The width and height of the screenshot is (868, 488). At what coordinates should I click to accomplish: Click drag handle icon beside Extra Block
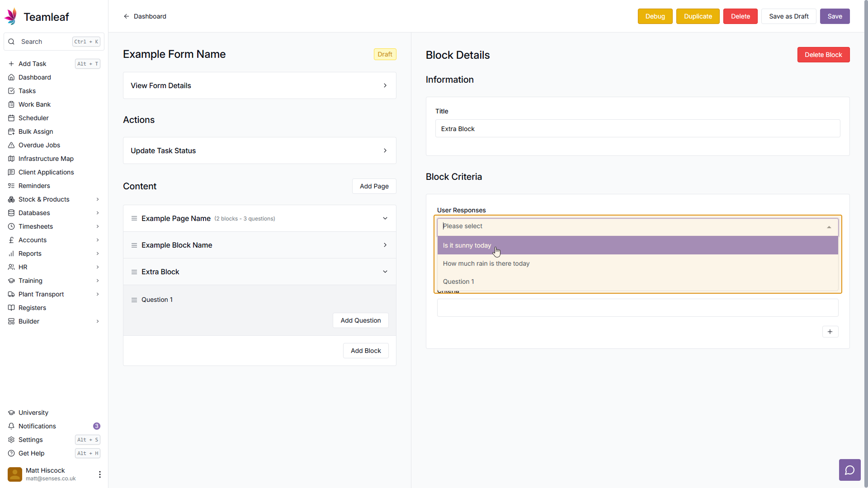pyautogui.click(x=134, y=272)
